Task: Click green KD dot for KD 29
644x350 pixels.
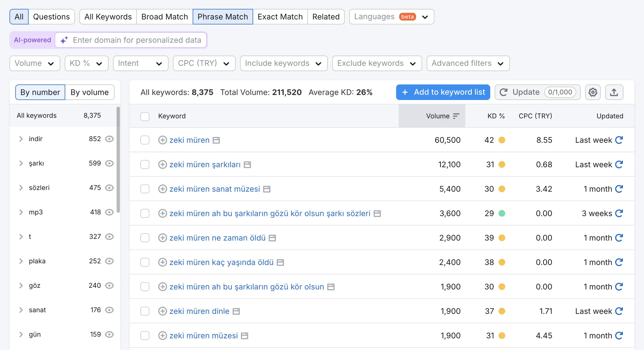Action: (x=502, y=213)
